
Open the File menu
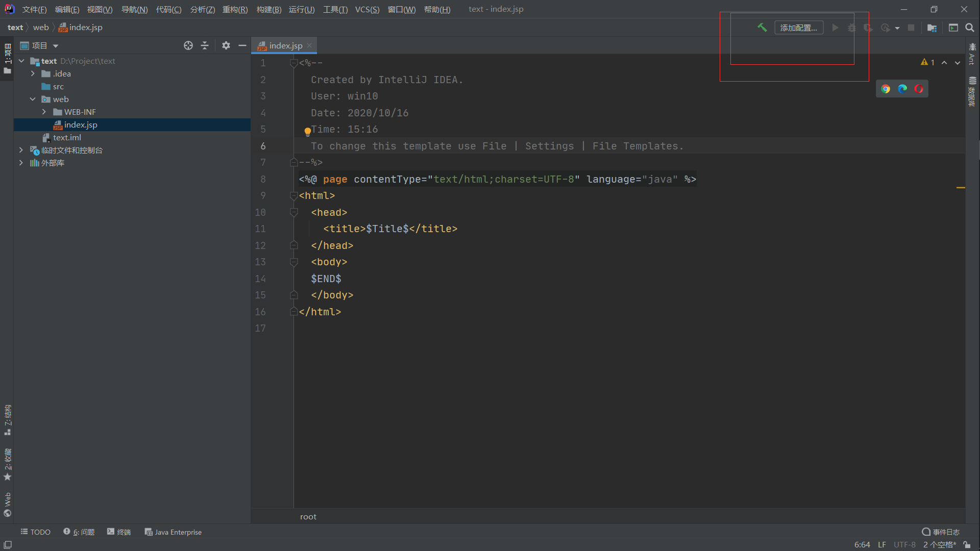click(34, 9)
